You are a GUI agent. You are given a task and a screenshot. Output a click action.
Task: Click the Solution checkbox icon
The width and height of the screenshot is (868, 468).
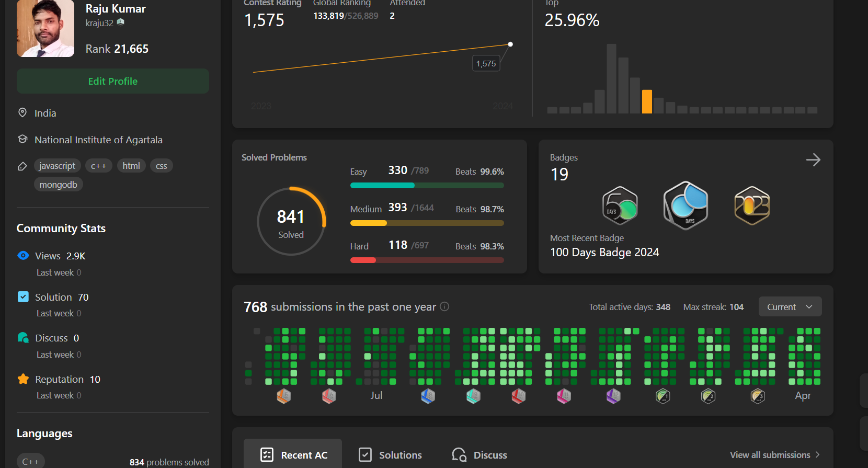tap(23, 297)
